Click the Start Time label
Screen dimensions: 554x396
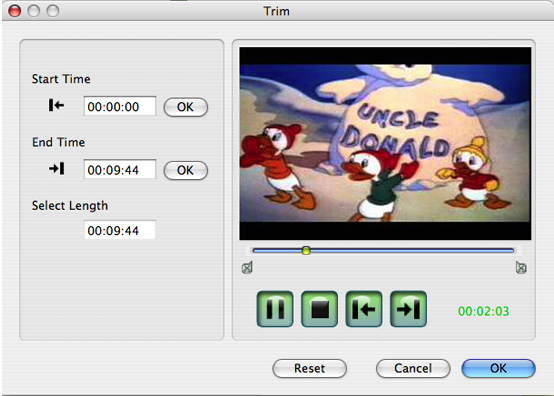(61, 79)
